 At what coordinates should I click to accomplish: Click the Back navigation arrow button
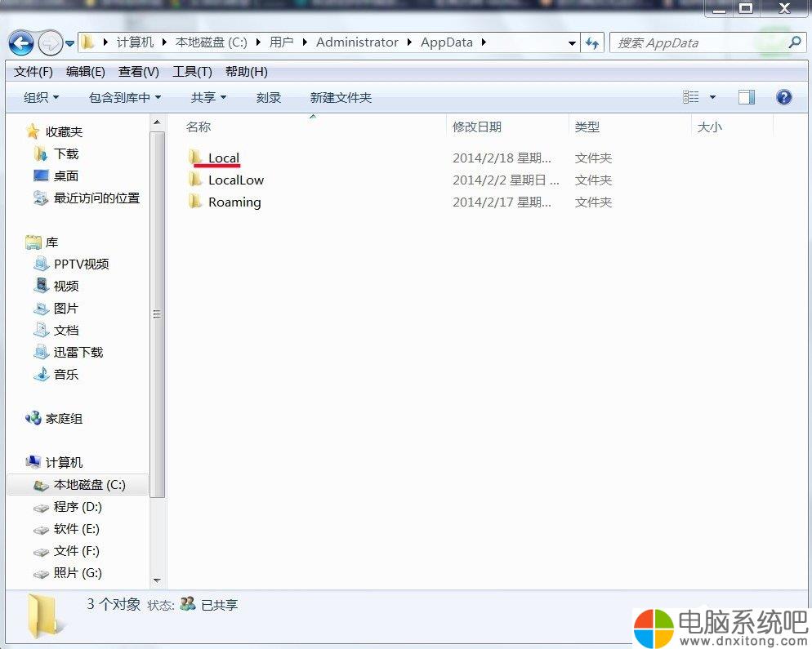(21, 42)
